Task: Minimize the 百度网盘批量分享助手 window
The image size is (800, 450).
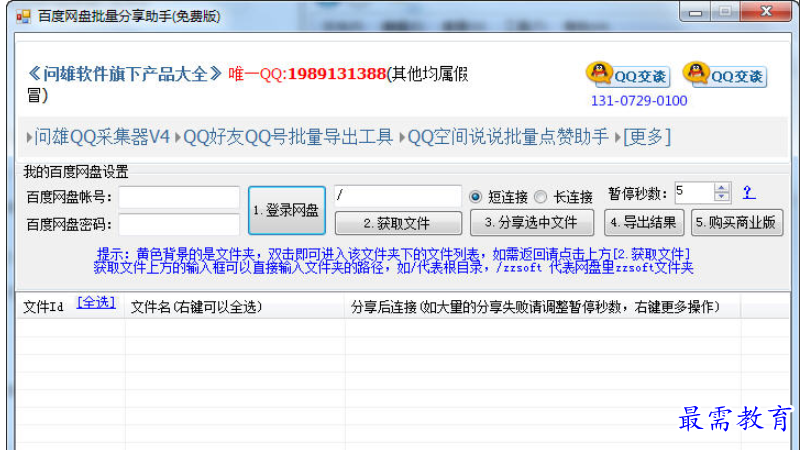Action: [x=695, y=12]
